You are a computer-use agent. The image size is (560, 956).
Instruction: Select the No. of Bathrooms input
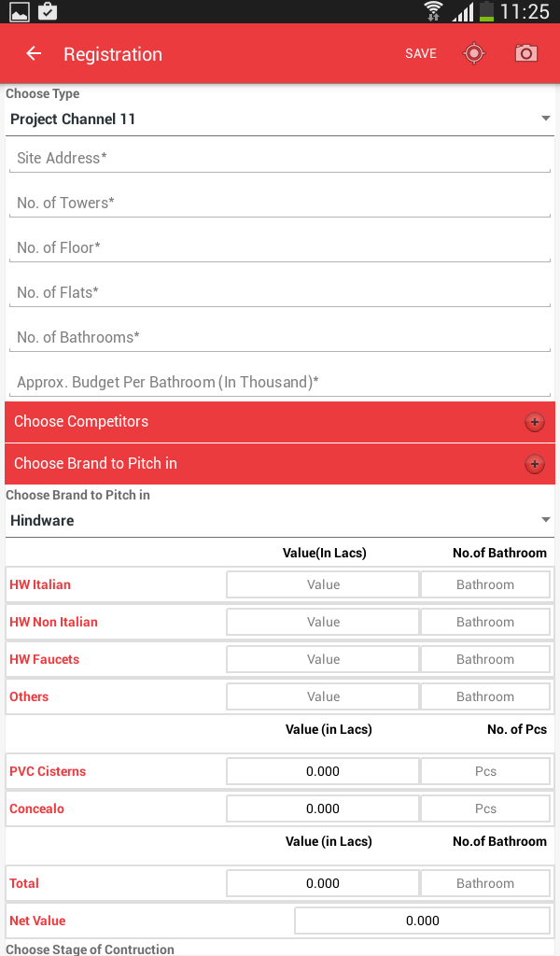tap(280, 338)
